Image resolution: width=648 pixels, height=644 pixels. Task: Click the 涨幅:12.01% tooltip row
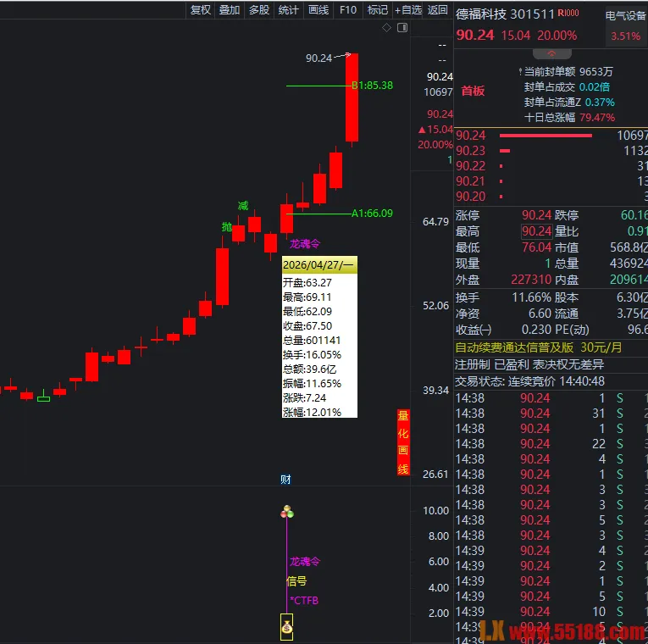319,412
